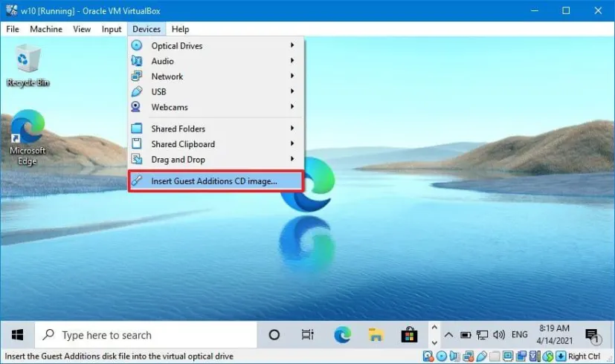
Task: Open the notification center icon
Action: 593,336
